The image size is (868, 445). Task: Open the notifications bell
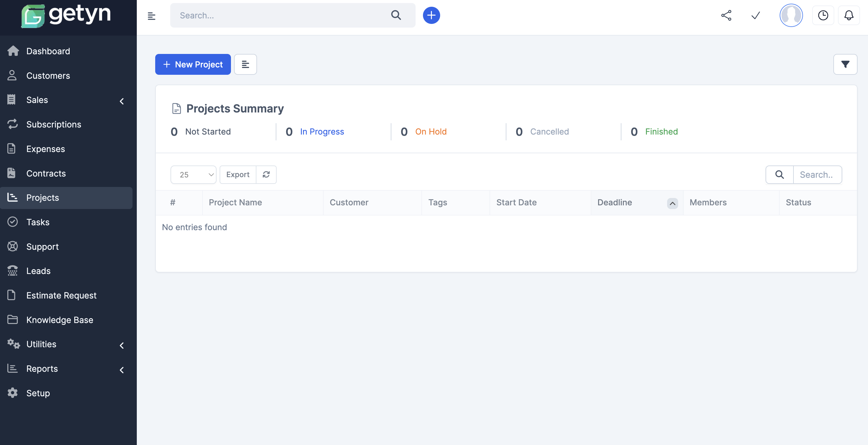pos(849,15)
